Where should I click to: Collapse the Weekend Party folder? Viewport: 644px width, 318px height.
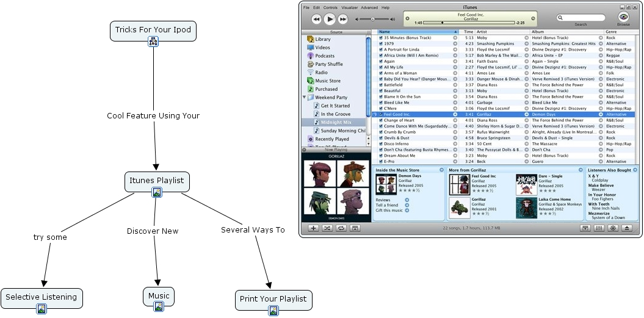(x=305, y=97)
